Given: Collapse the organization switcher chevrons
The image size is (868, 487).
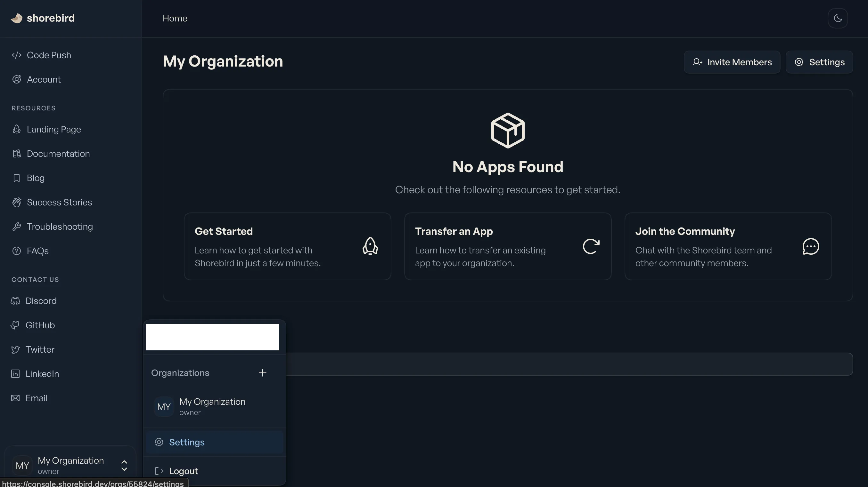Looking at the screenshot, I should pyautogui.click(x=124, y=466).
